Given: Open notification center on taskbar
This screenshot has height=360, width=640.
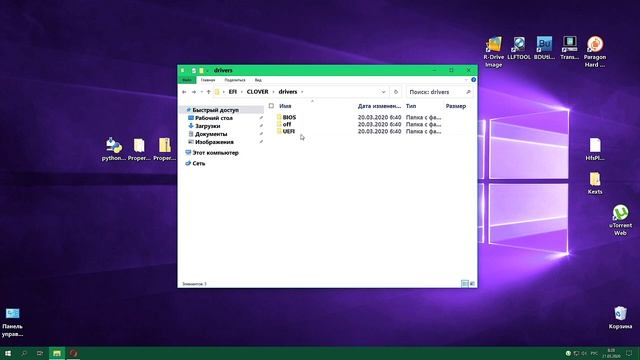Looking at the screenshot, I should click(x=629, y=353).
